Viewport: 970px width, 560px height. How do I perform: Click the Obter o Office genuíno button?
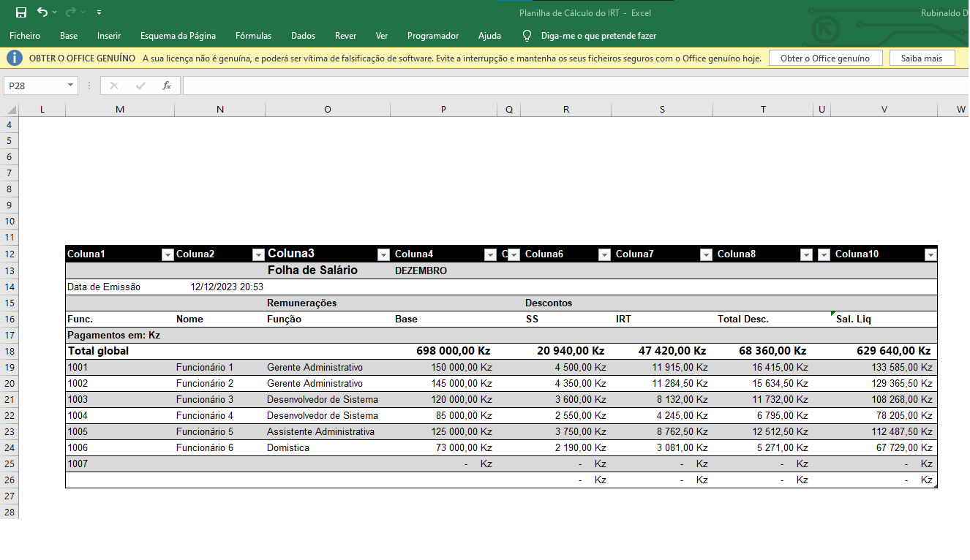pos(825,58)
